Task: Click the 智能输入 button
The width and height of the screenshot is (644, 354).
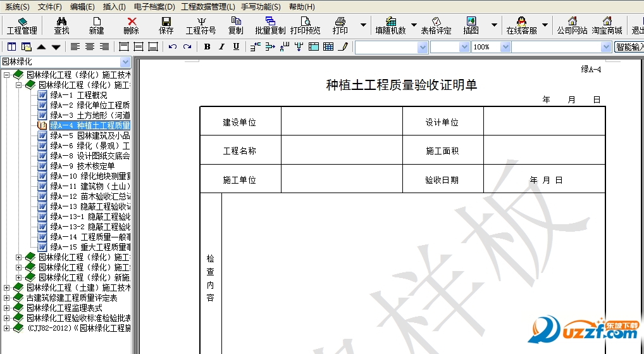Action: [629, 47]
